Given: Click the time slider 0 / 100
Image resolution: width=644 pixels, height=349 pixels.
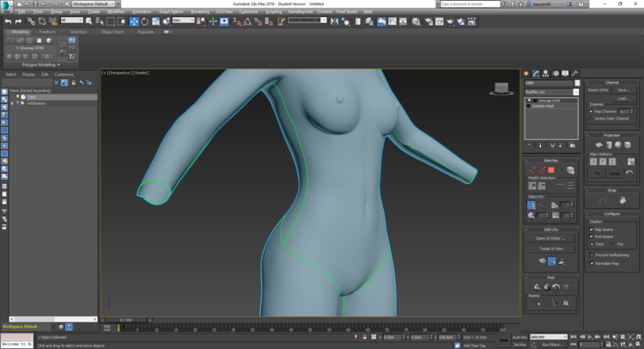Looking at the screenshot, I should 126,320.
